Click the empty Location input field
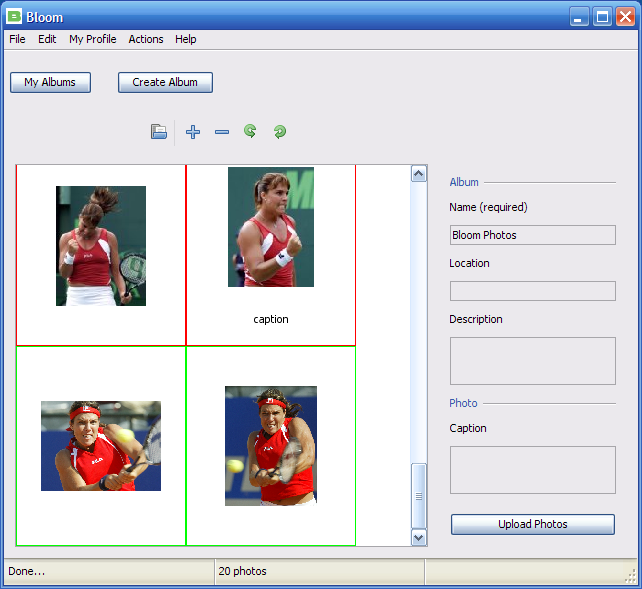Viewport: 642px width, 589px height. (x=532, y=291)
